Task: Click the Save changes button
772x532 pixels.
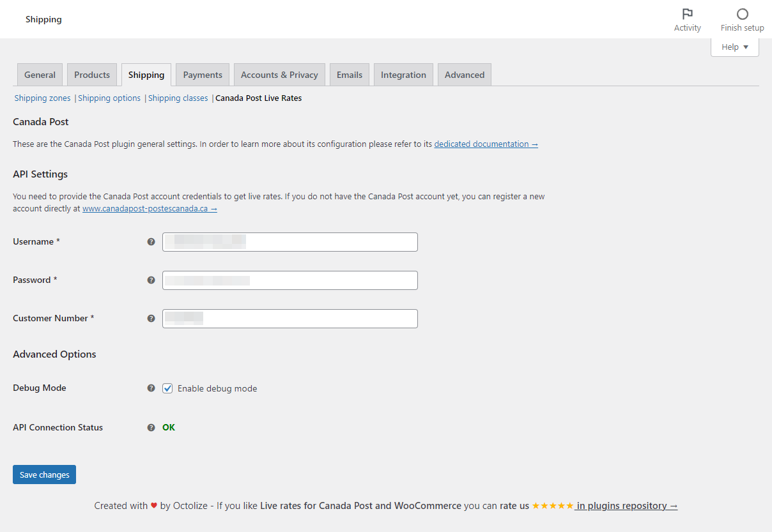Action: pos(45,475)
